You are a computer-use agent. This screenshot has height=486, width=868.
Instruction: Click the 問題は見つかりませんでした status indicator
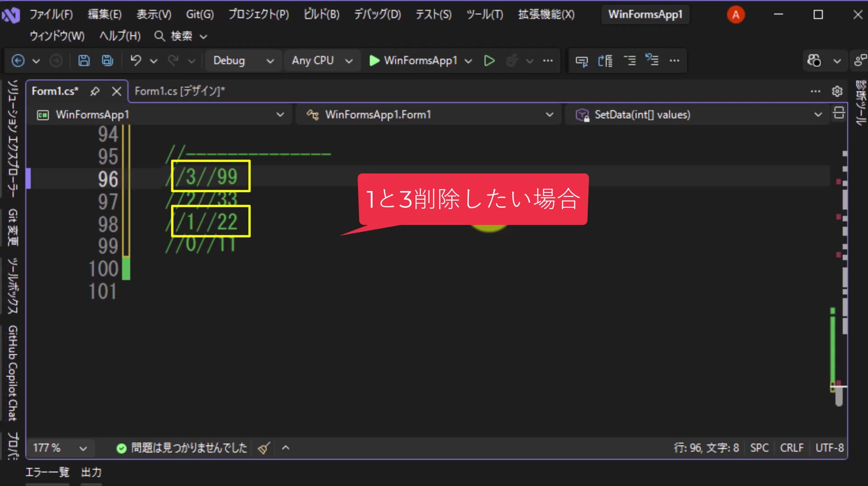pyautogui.click(x=182, y=448)
